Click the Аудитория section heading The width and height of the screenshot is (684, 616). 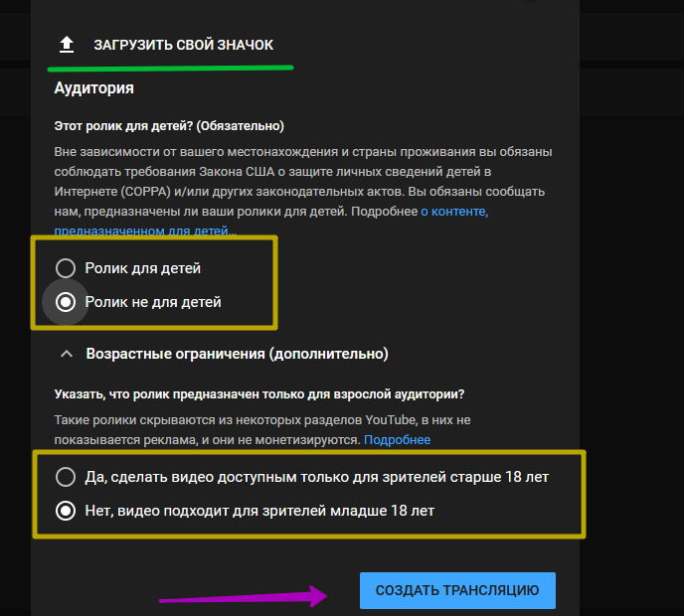tap(93, 88)
